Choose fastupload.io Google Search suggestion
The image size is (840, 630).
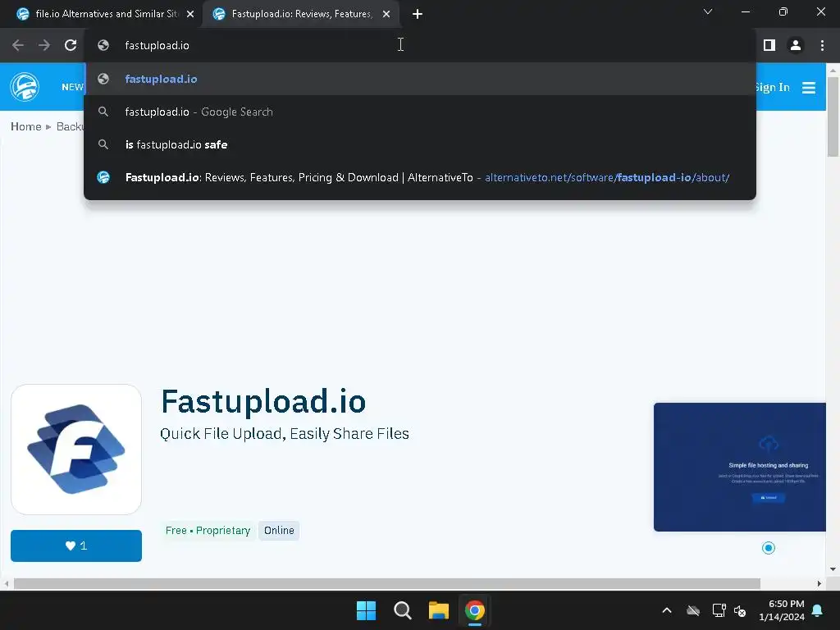click(420, 112)
